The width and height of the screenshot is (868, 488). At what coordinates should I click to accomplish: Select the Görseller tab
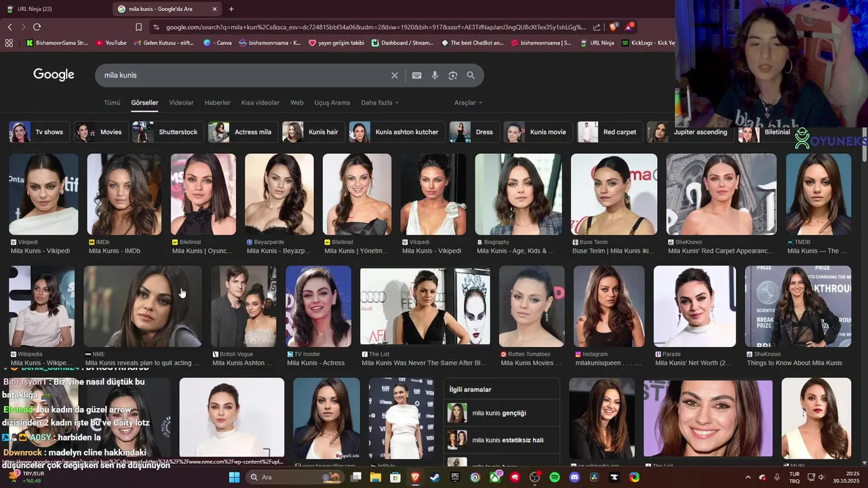pos(144,103)
